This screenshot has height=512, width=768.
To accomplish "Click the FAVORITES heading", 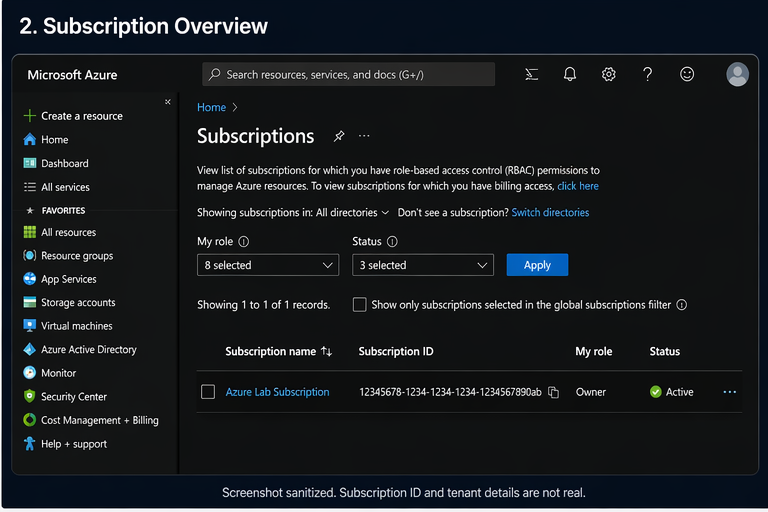I will 63,211.
